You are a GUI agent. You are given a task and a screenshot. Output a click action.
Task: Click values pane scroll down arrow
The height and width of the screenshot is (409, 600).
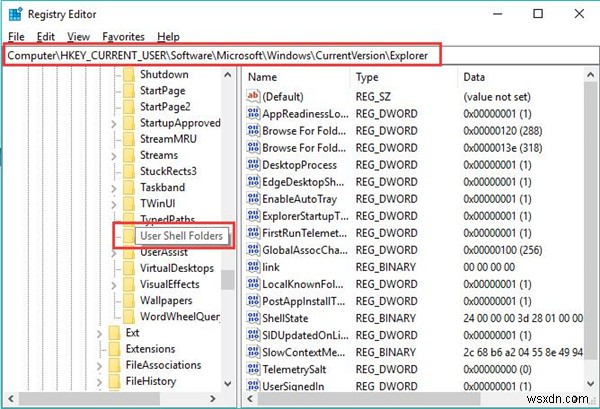[590, 383]
